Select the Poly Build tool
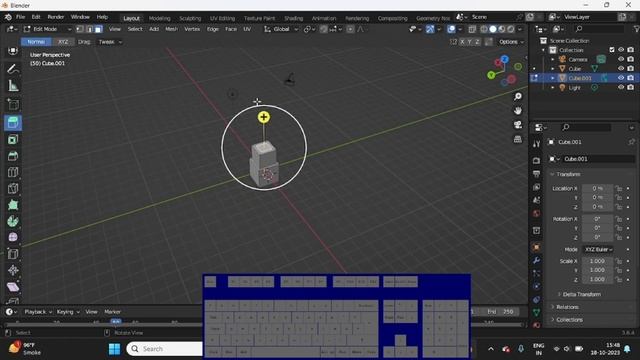 coord(13,205)
